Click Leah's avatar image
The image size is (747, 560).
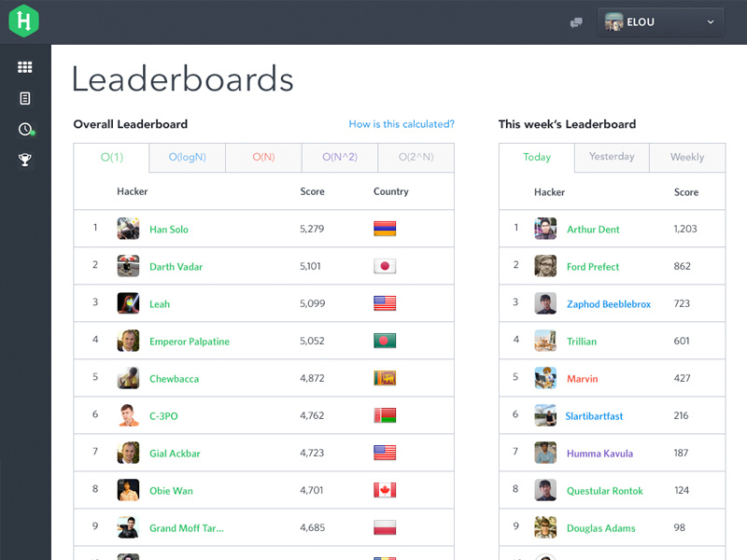coord(128,302)
